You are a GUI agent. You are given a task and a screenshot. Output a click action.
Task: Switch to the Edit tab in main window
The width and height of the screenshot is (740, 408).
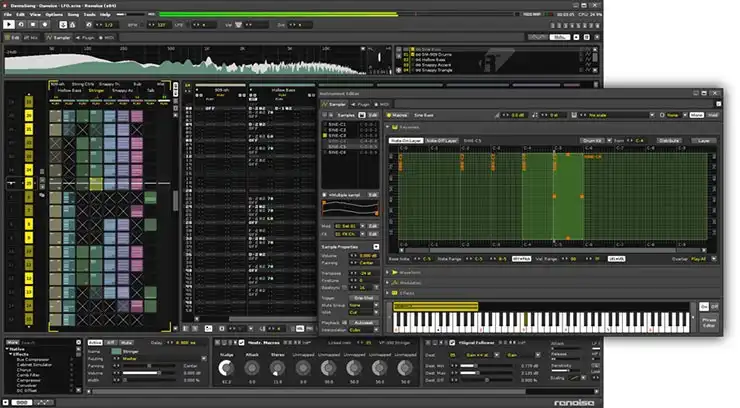point(12,37)
